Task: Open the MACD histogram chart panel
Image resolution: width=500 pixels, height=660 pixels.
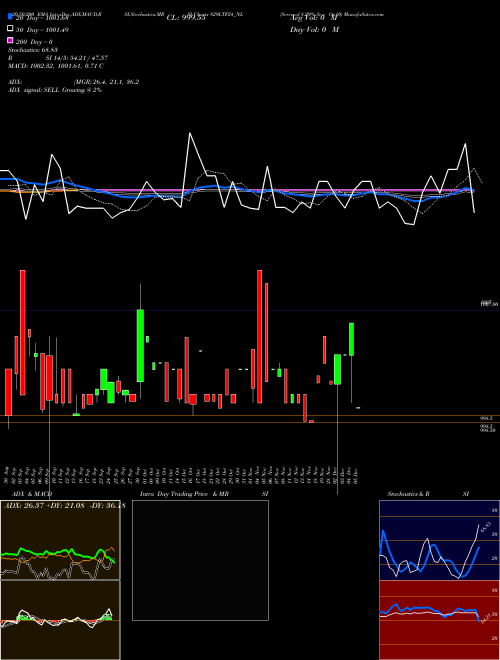Action: [60, 620]
